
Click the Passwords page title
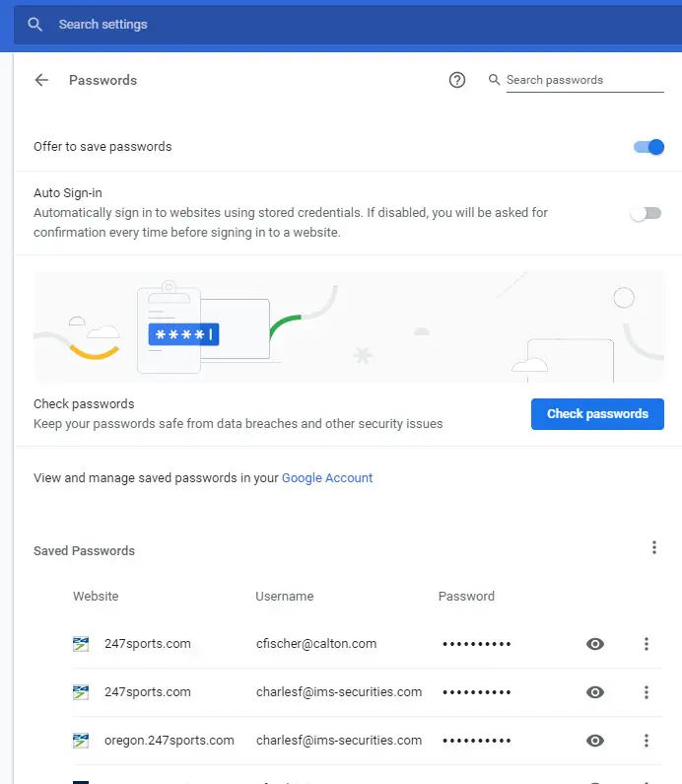click(102, 80)
